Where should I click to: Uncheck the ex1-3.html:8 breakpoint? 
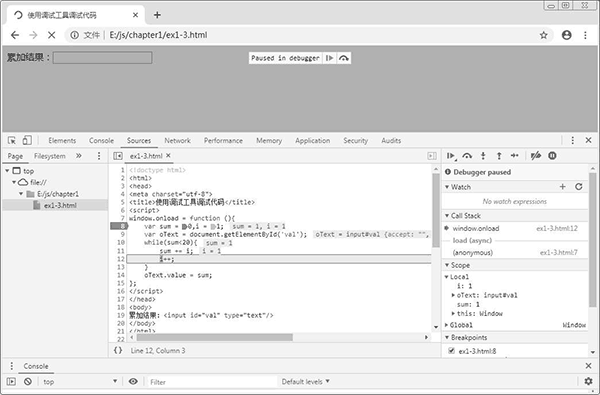(x=452, y=351)
